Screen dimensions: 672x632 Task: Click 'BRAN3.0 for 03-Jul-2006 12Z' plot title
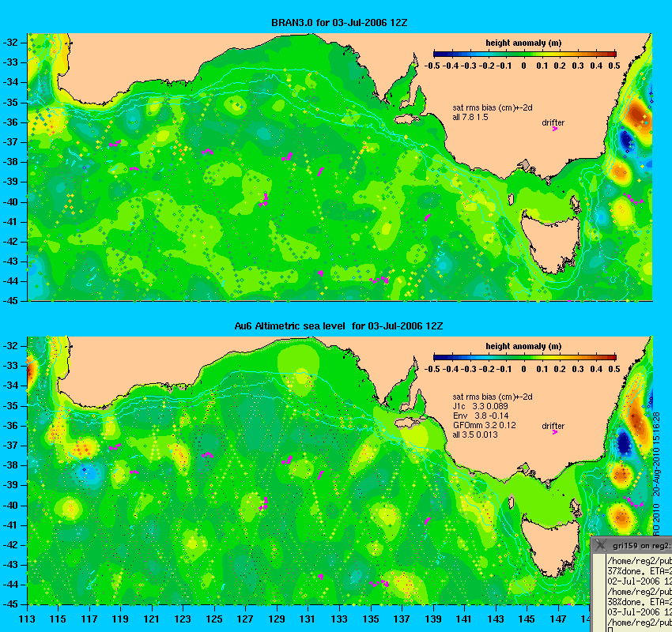[339, 23]
